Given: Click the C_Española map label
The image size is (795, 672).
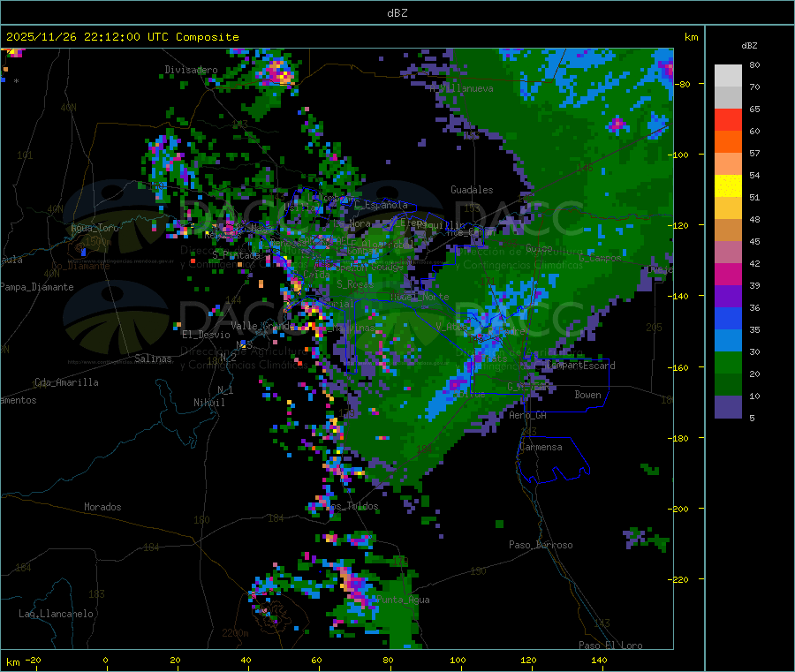Looking at the screenshot, I should coord(381,205).
